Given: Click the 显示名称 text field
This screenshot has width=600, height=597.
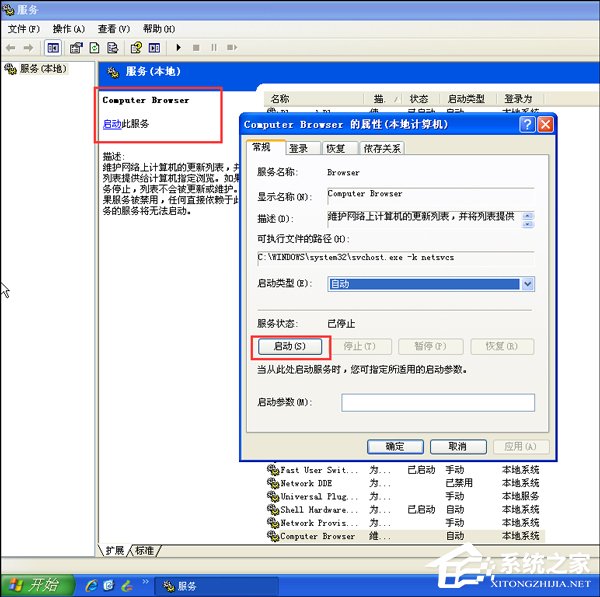Looking at the screenshot, I should coord(430,194).
